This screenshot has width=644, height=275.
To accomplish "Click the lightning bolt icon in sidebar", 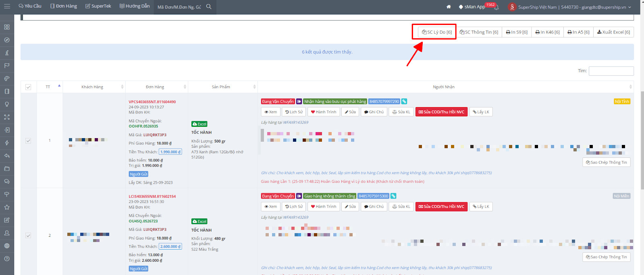I will click(x=7, y=143).
